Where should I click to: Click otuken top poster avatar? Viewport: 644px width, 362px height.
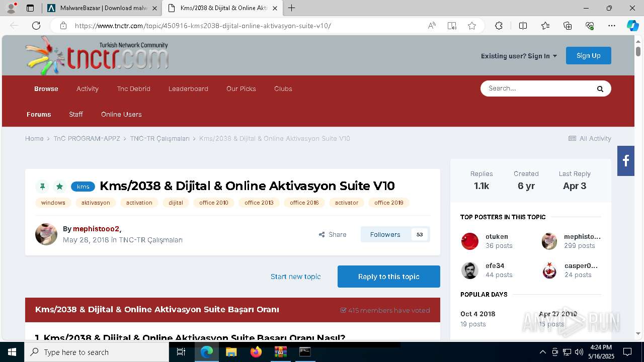coord(470,241)
